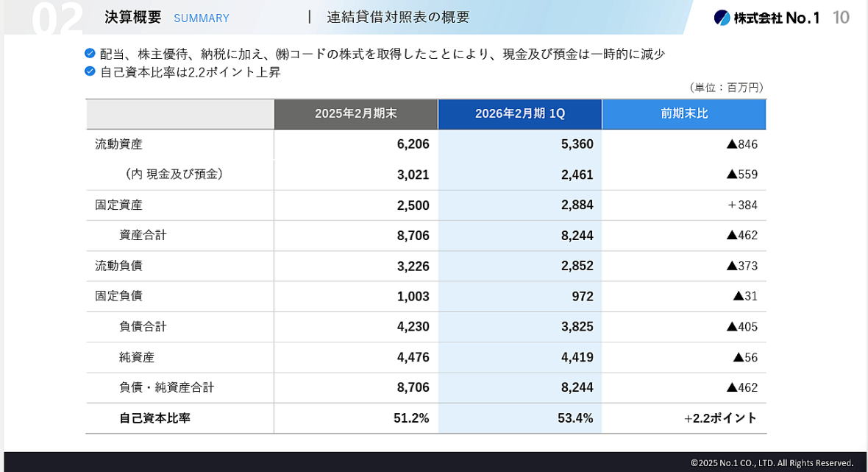Click the bullet text 自己資本比率は2.2ポイント上昇
Screen dimensions: 868x472
[x=191, y=72]
